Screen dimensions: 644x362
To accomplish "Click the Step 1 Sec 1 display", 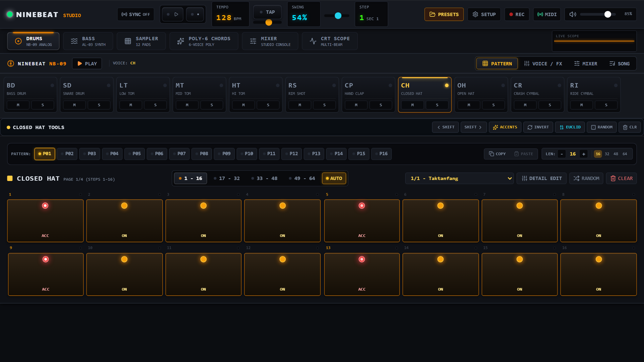I will pyautogui.click(x=371, y=14).
